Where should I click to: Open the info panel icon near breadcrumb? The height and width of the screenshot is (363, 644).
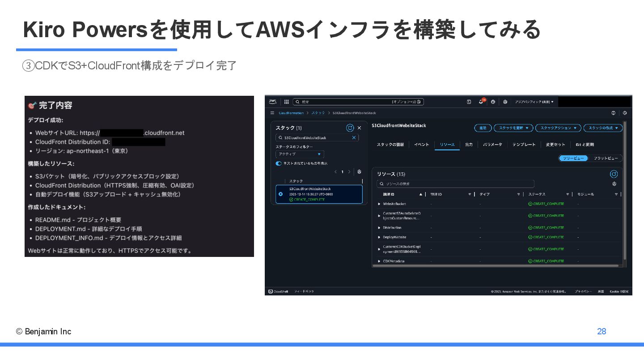[x=614, y=113]
